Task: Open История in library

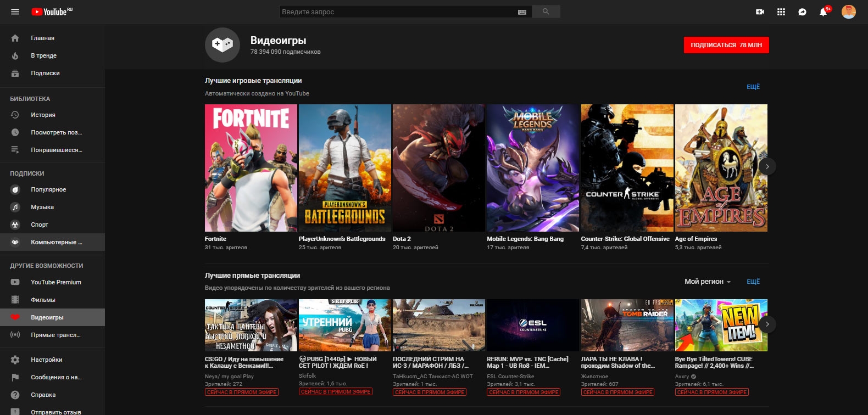Action: pos(52,115)
